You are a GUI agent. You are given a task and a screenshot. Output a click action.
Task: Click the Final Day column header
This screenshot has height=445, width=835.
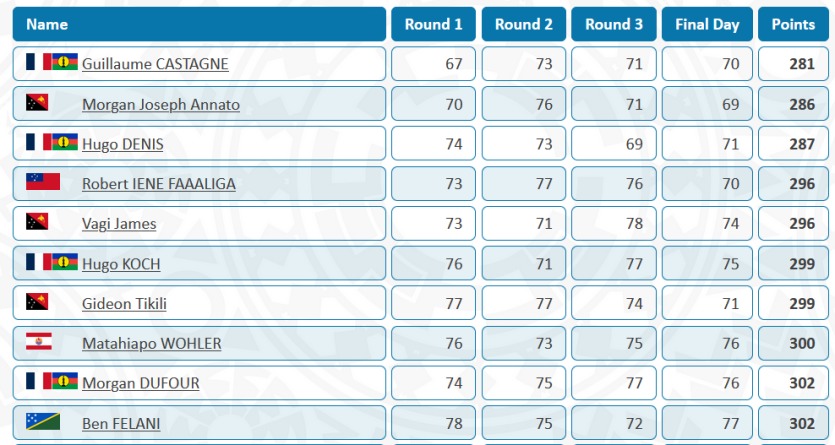(706, 24)
